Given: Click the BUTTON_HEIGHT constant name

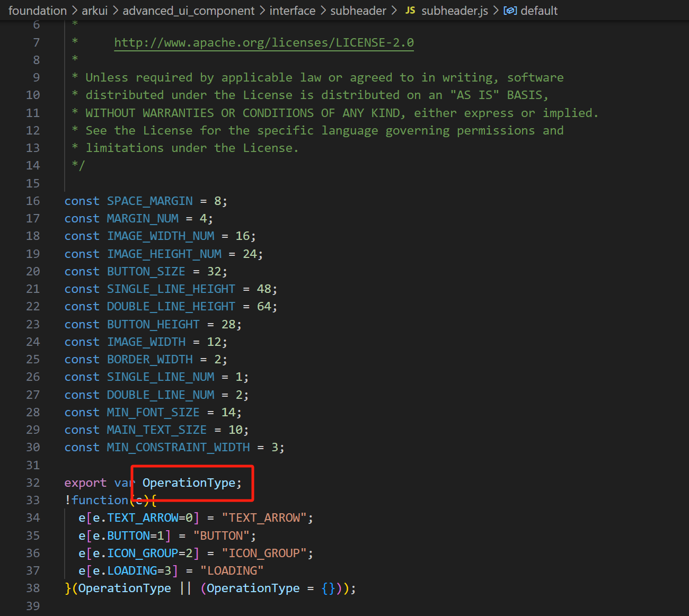Looking at the screenshot, I should click(153, 324).
